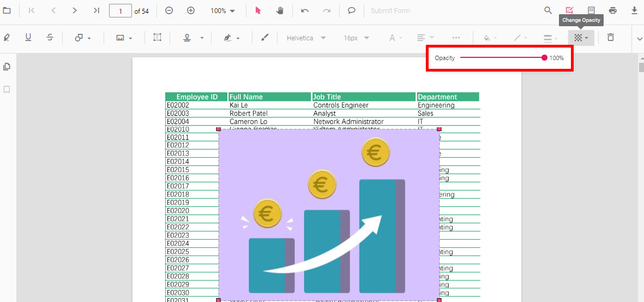
Task: Click the search magnifier icon
Action: (x=548, y=10)
